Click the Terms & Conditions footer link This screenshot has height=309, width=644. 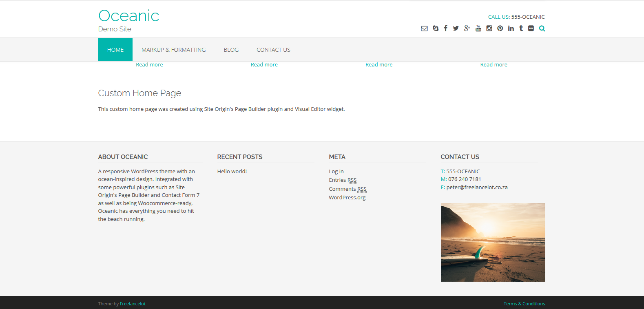[x=524, y=304]
